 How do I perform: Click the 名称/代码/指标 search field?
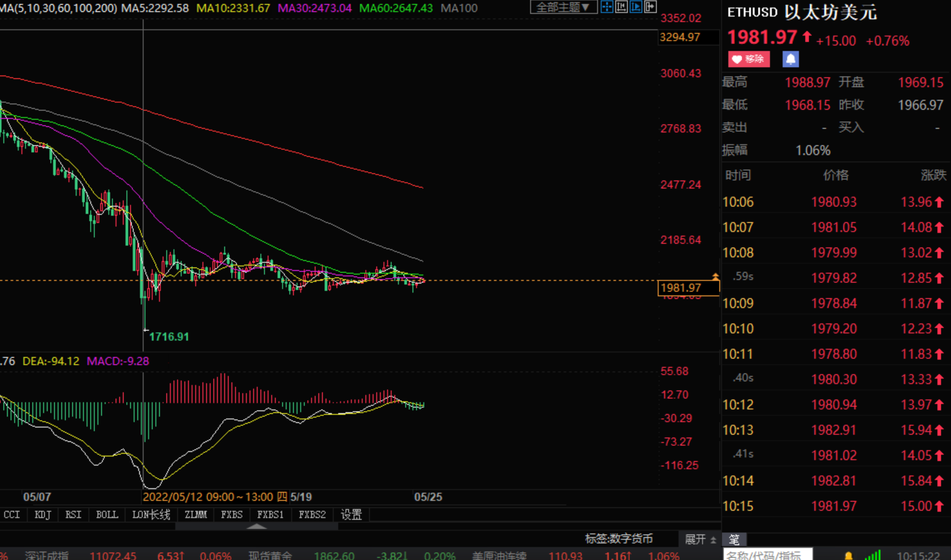(767, 555)
